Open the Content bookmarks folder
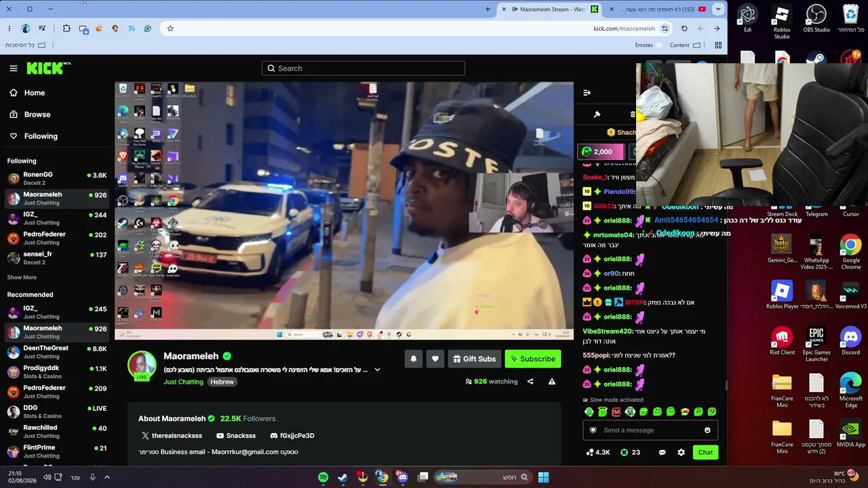The width and height of the screenshot is (868, 488). 685,45
